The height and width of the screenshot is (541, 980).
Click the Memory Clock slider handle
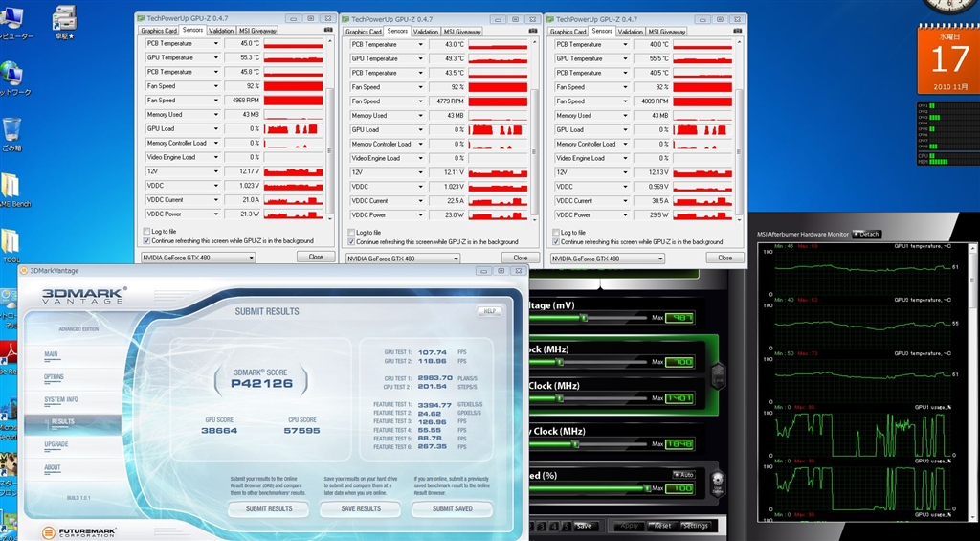(x=575, y=444)
